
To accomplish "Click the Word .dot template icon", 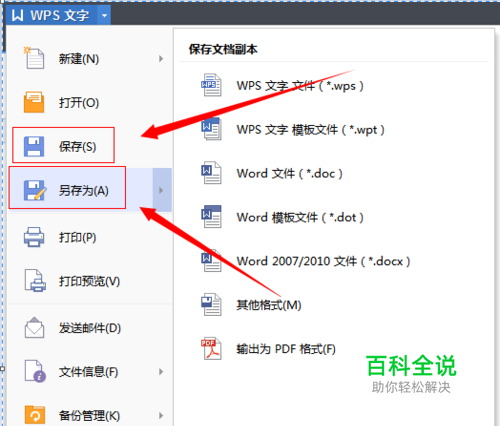I will pos(211,217).
